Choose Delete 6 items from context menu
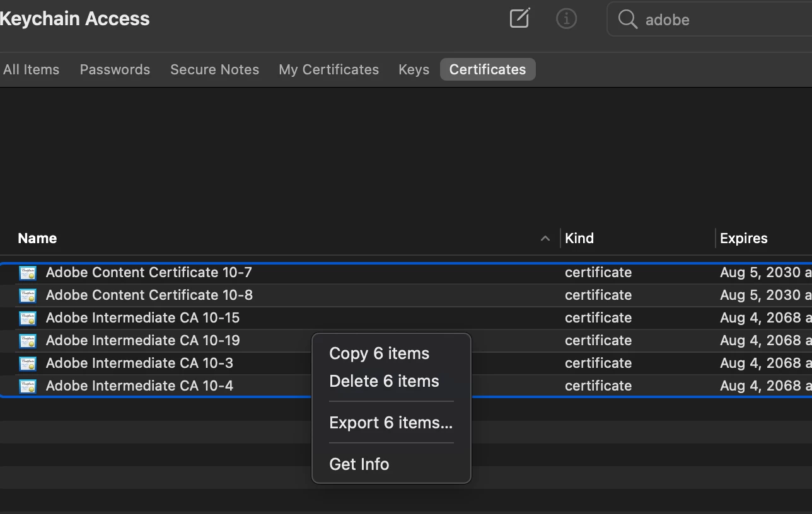The width and height of the screenshot is (812, 514). (x=384, y=381)
